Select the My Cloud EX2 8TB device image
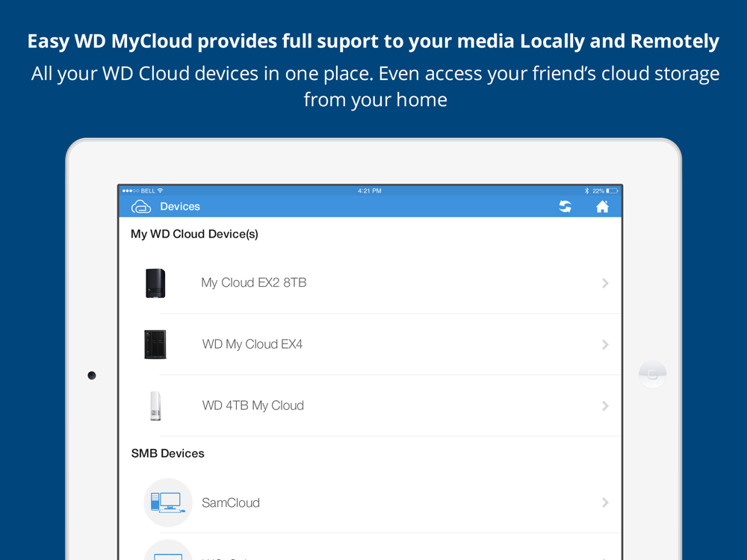Viewport: 747px width, 560px height. coord(155,283)
